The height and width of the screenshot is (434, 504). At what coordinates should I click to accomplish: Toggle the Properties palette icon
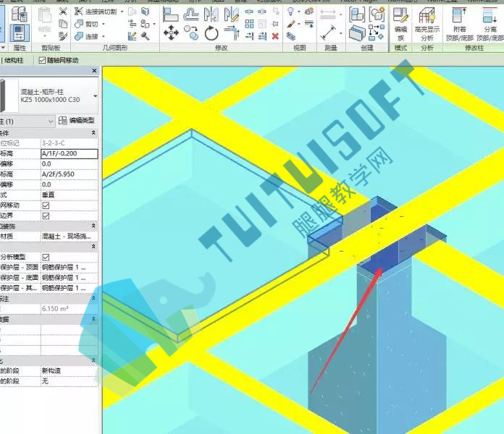pyautogui.click(x=20, y=33)
